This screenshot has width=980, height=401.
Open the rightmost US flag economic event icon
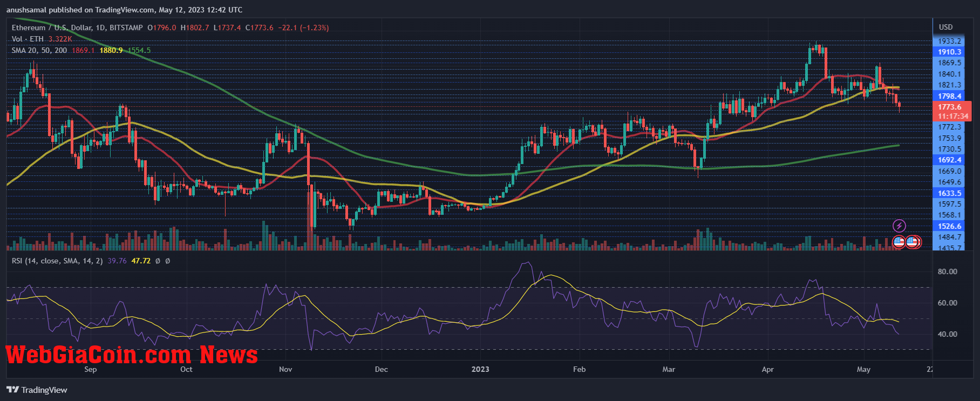click(x=913, y=242)
